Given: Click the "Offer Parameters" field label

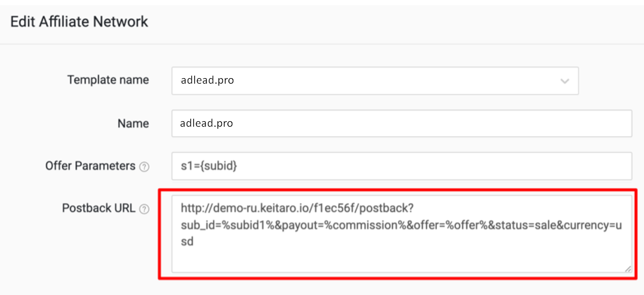Looking at the screenshot, I should click(x=90, y=166).
